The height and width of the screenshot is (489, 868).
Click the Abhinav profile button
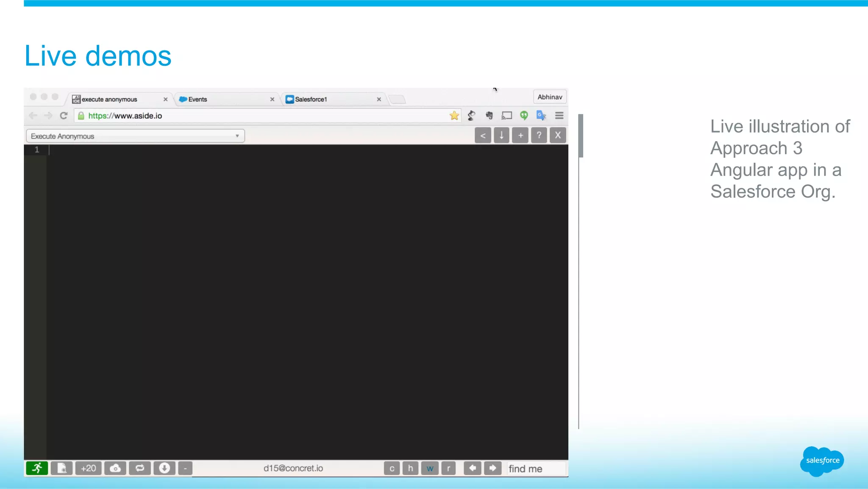point(550,97)
